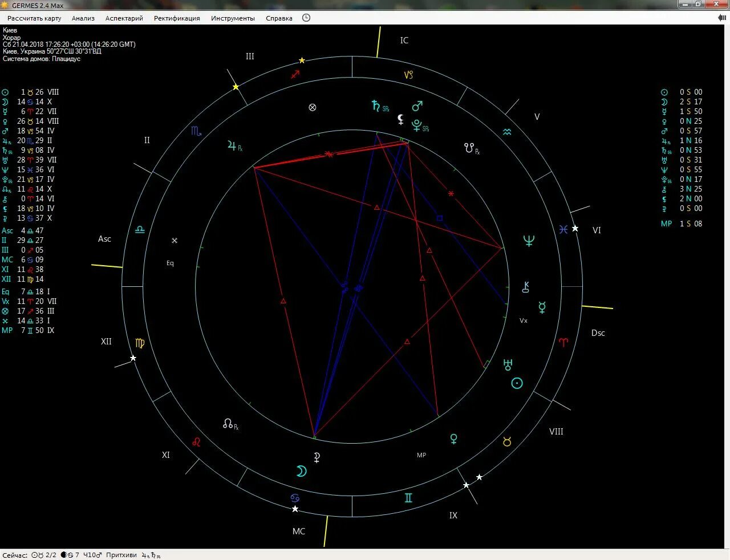Click the IC label above chart
730x560 pixels.
[x=404, y=40]
